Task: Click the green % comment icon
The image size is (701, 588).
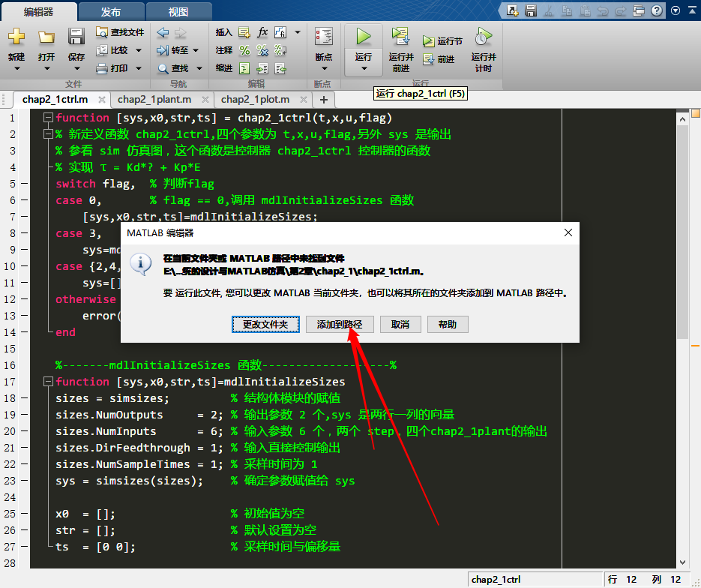Action: tap(244, 50)
